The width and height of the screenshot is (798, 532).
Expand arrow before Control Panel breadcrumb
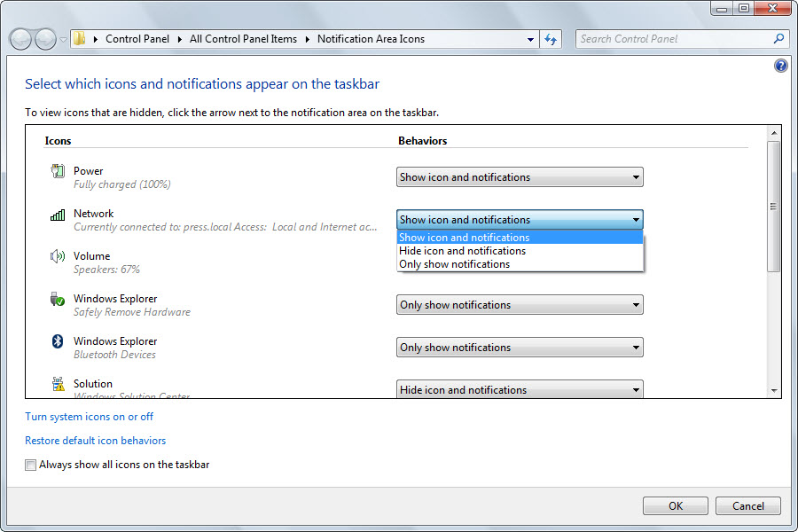[95, 39]
